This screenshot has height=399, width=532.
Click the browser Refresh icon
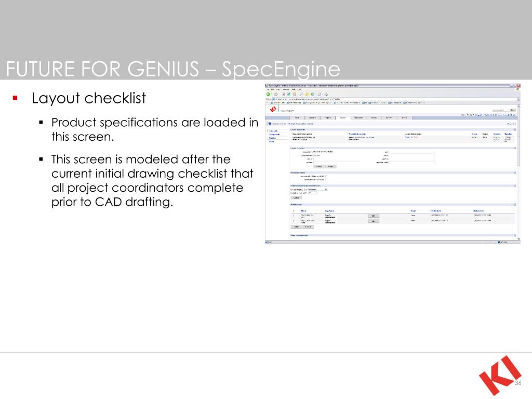[289, 94]
